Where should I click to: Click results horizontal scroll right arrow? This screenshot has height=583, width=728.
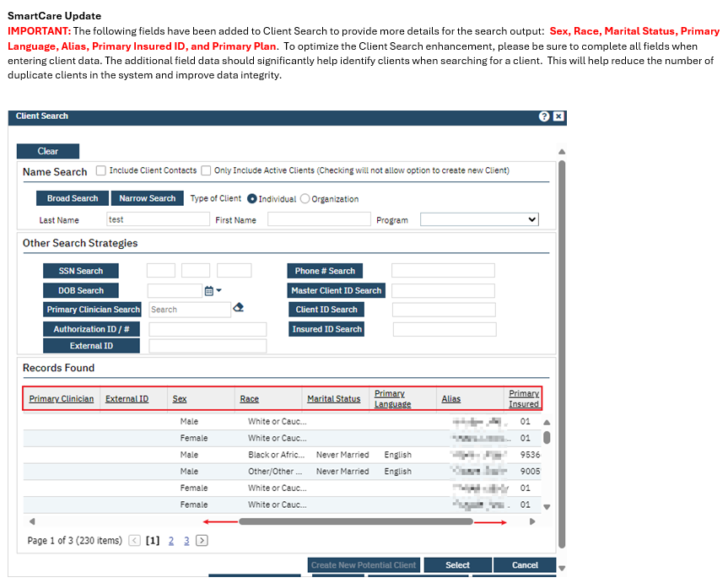pyautogui.click(x=532, y=521)
